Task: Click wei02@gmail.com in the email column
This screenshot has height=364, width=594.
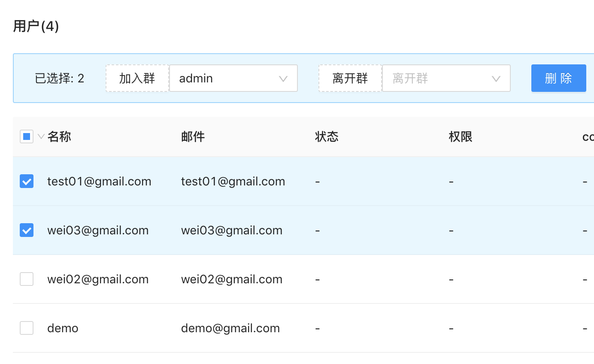Action: (x=232, y=279)
